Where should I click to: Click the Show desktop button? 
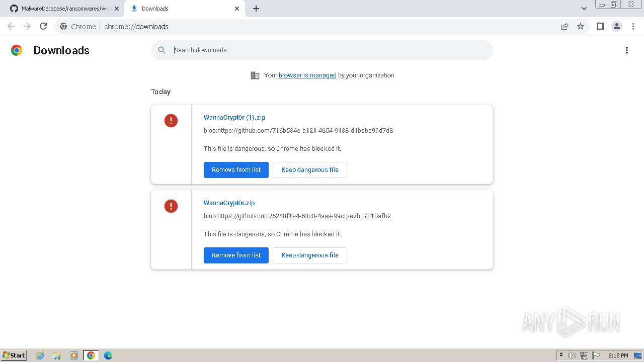click(638, 355)
